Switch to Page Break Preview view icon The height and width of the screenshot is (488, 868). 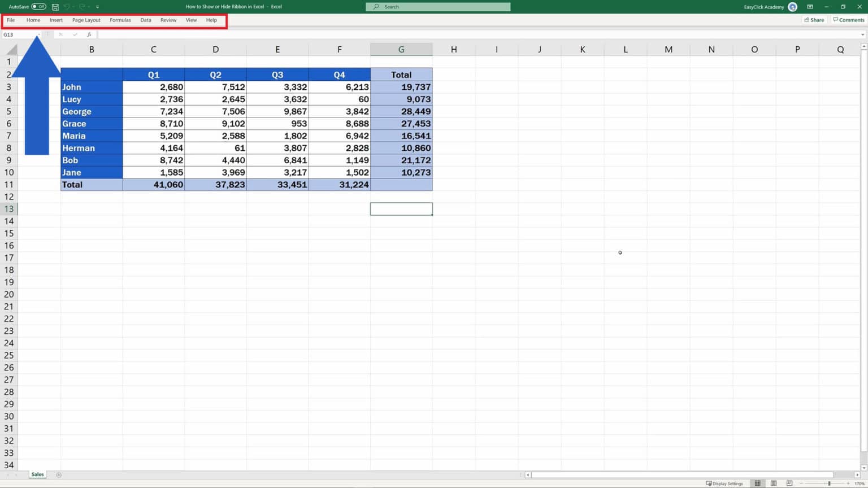pos(788,483)
